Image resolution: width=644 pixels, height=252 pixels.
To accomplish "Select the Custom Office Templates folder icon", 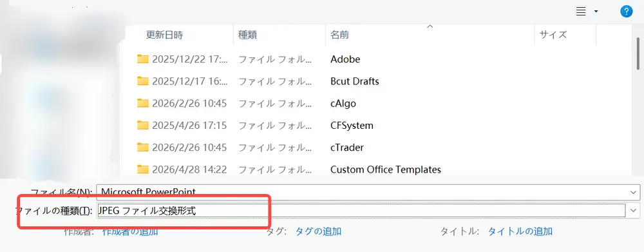I will point(142,169).
